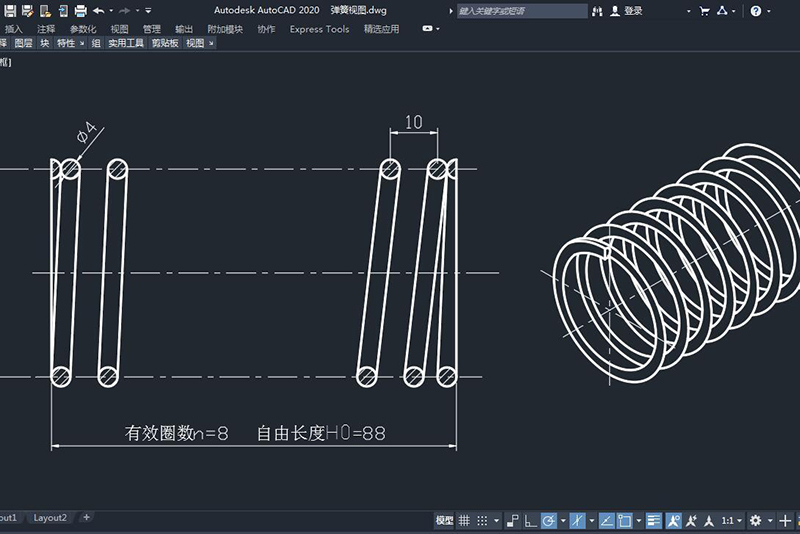Toggle polar tracking in status bar

click(548, 521)
